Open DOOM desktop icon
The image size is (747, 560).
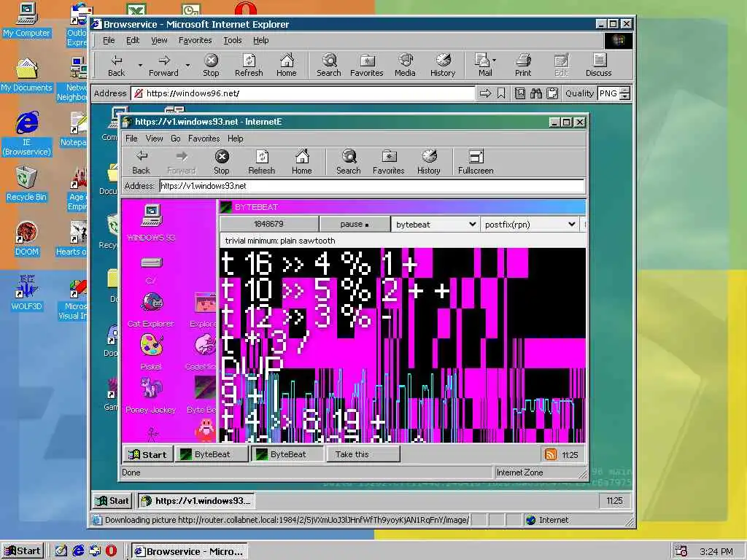click(x=27, y=238)
